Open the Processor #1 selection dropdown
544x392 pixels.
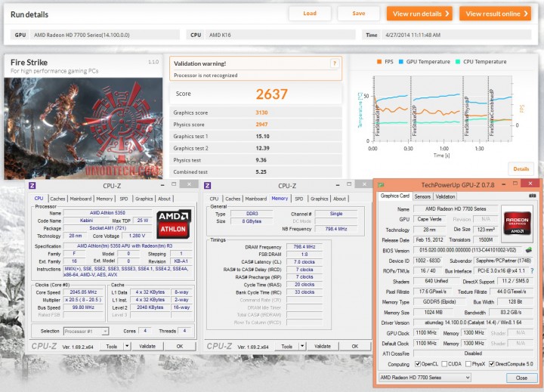click(x=86, y=332)
